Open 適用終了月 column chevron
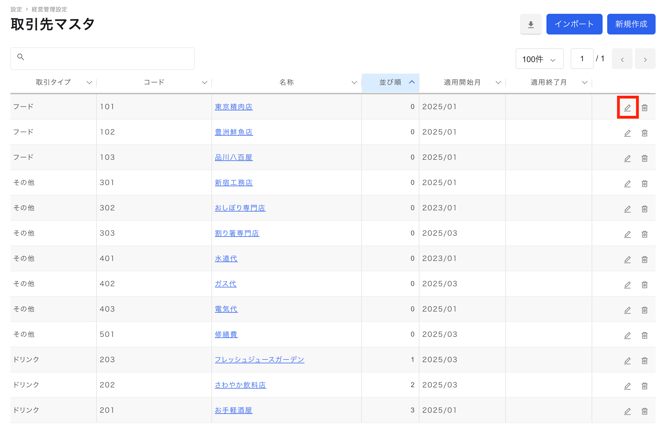670x434 pixels. [585, 82]
